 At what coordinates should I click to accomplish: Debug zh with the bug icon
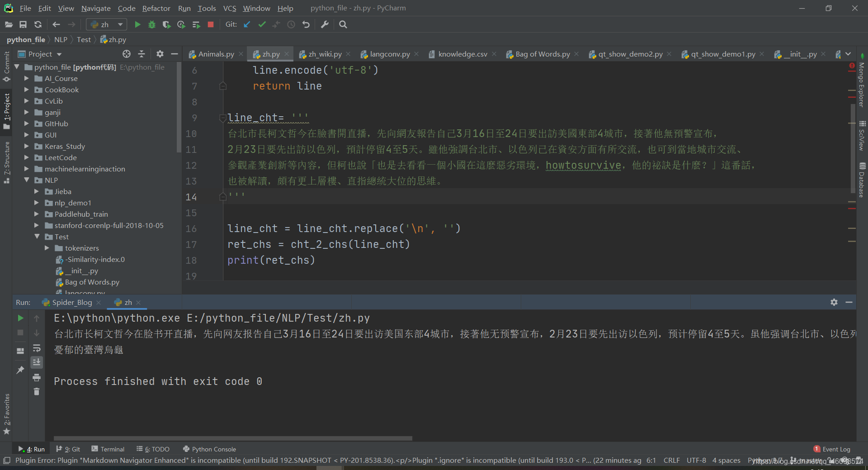pyautogui.click(x=152, y=24)
